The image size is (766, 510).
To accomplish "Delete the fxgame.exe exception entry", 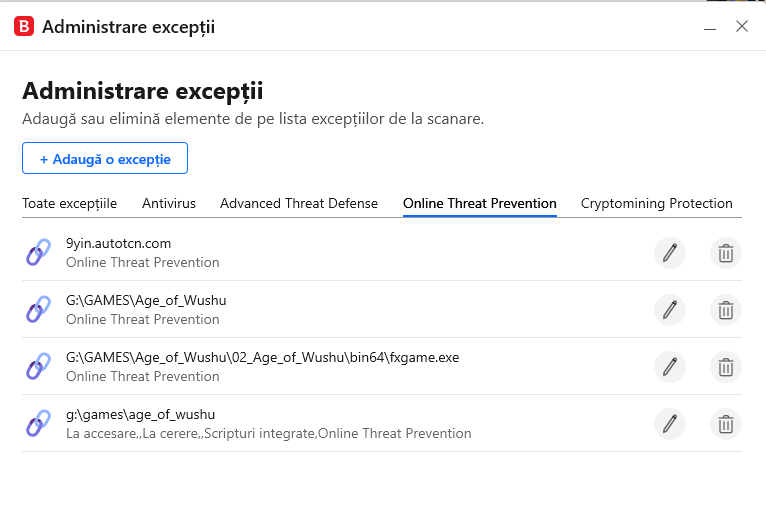I will click(x=725, y=367).
